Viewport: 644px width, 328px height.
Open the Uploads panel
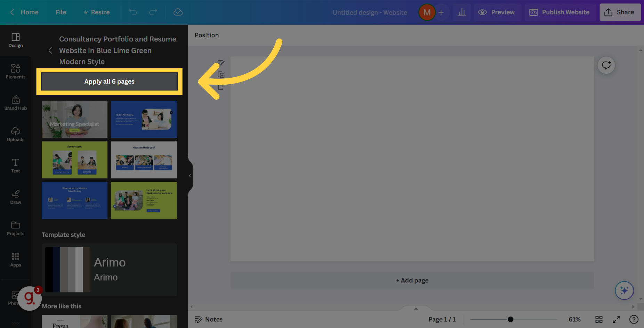[15, 134]
